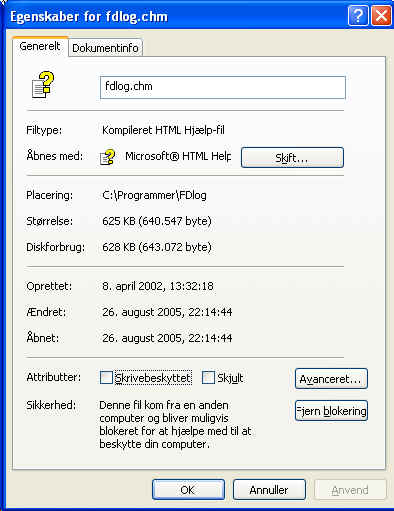The image size is (394, 511).
Task: Click the Diskforbrug: label
Action: pyautogui.click(x=55, y=247)
